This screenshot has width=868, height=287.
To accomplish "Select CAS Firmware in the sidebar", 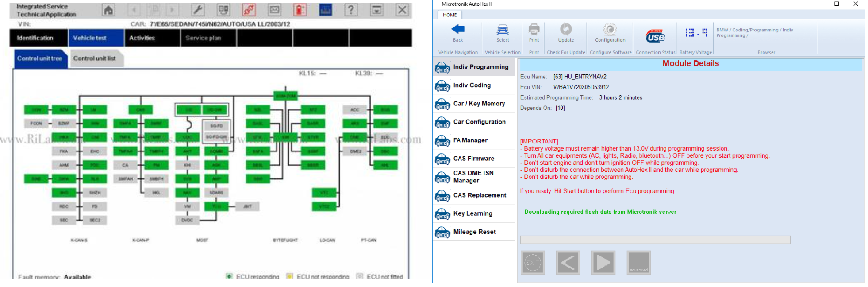I will pos(473,159).
